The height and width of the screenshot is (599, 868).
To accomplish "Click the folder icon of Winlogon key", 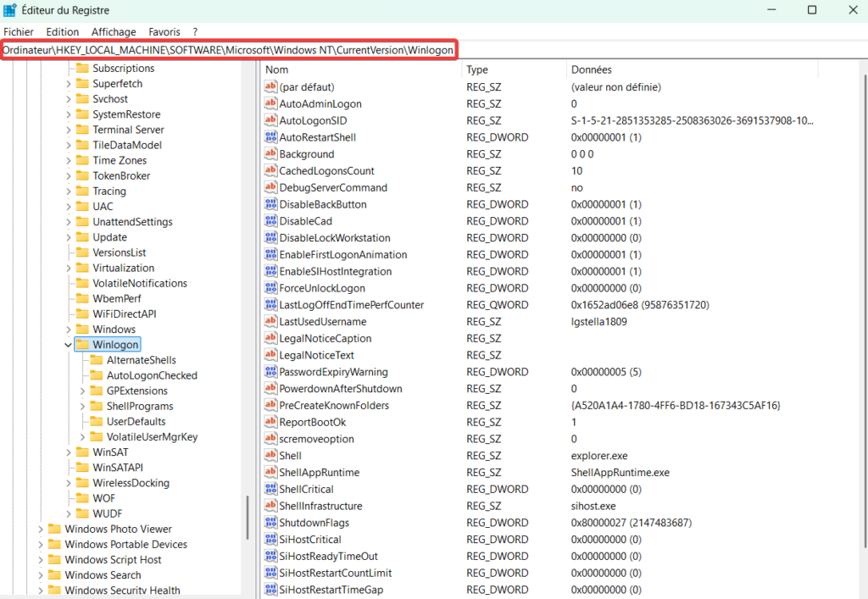I will (82, 345).
